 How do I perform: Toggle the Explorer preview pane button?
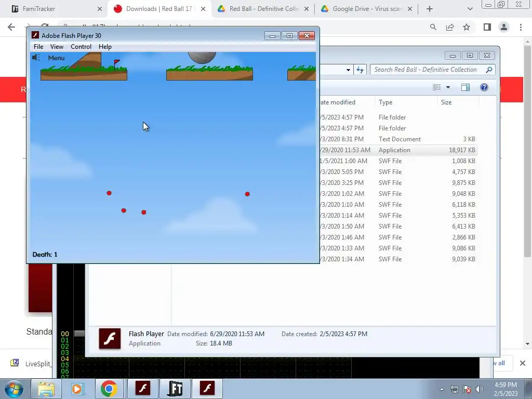tap(465, 87)
